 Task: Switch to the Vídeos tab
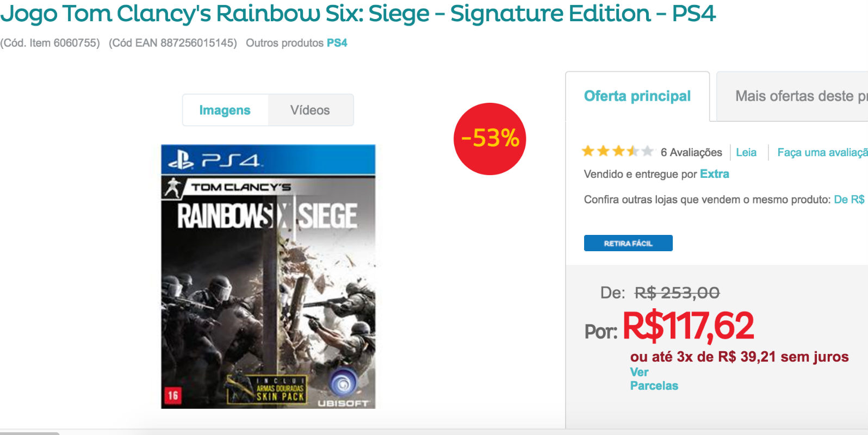tap(310, 110)
